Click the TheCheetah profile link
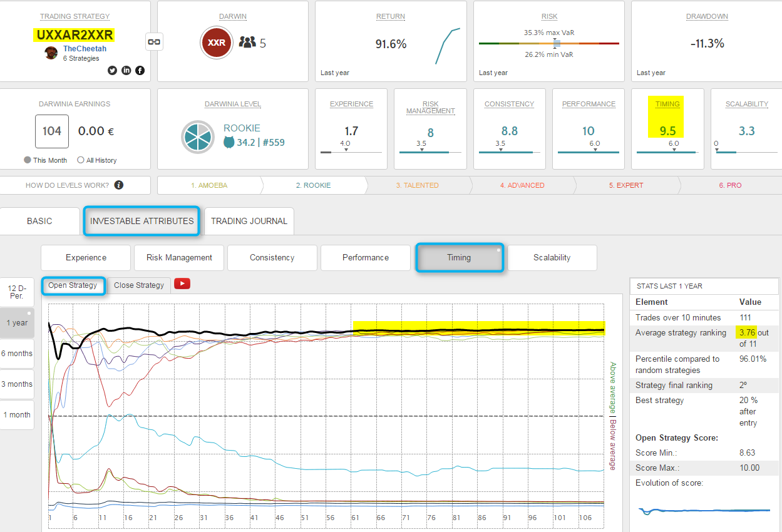This screenshot has height=532, width=782. coord(85,49)
